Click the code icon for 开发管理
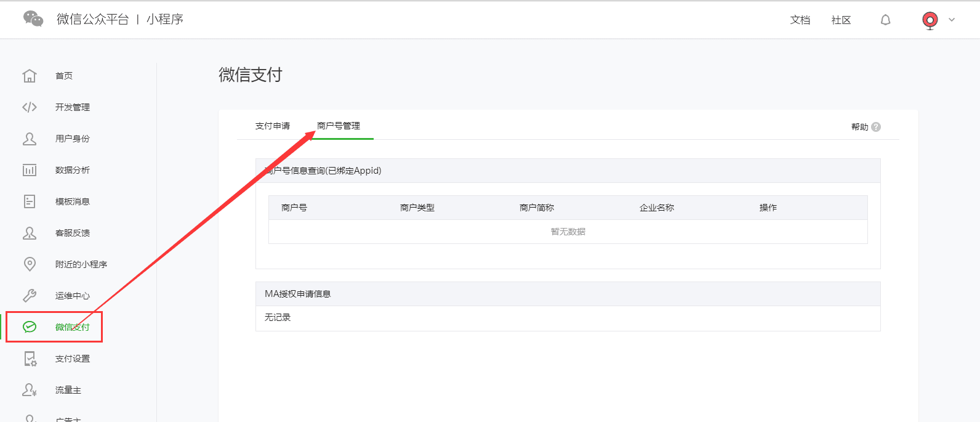 coord(30,107)
